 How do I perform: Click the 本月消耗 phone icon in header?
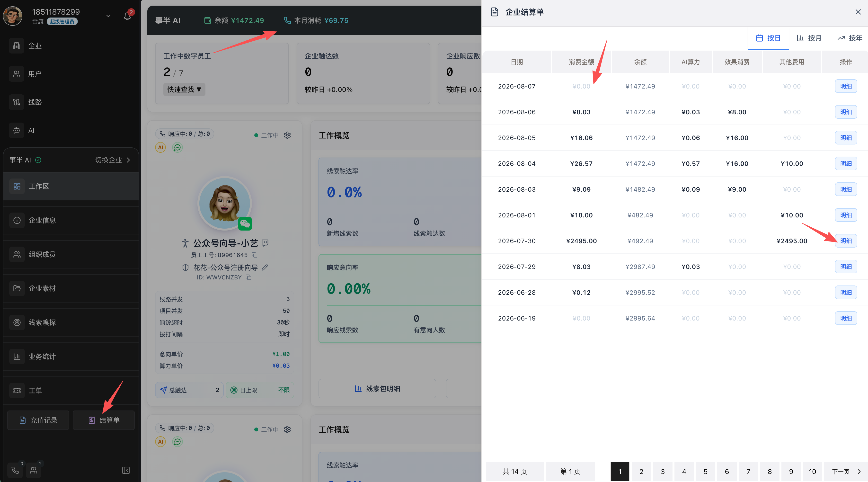point(287,21)
